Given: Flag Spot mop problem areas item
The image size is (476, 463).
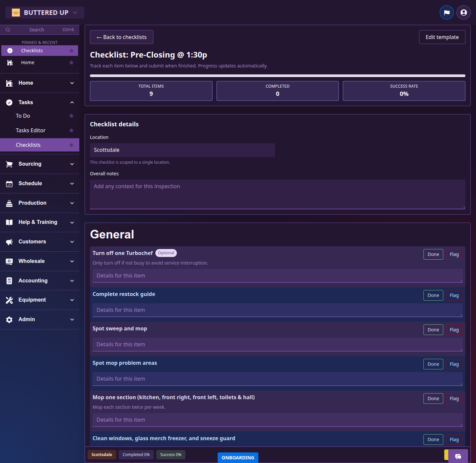Looking at the screenshot, I should click(454, 364).
